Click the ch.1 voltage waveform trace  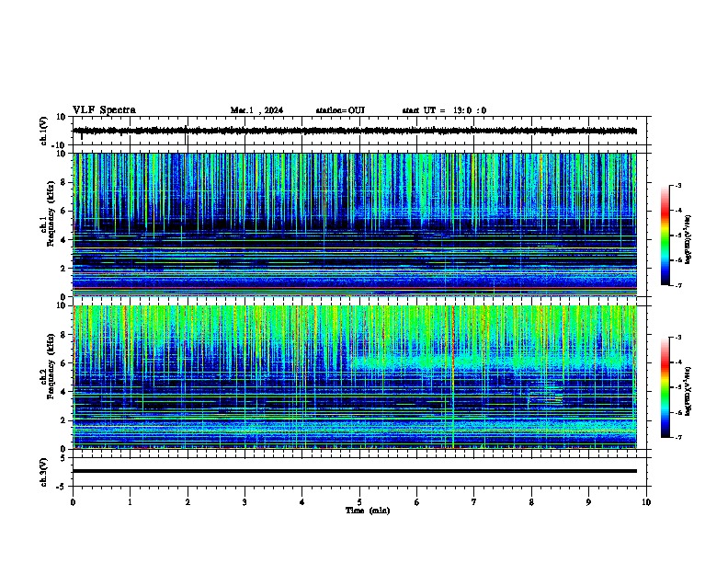coord(355,131)
